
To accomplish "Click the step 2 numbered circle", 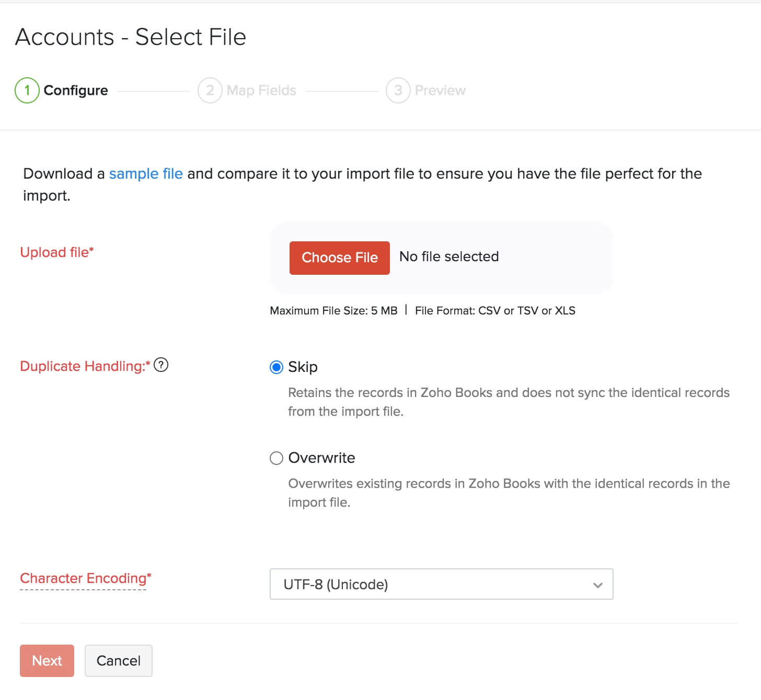I will pyautogui.click(x=210, y=90).
